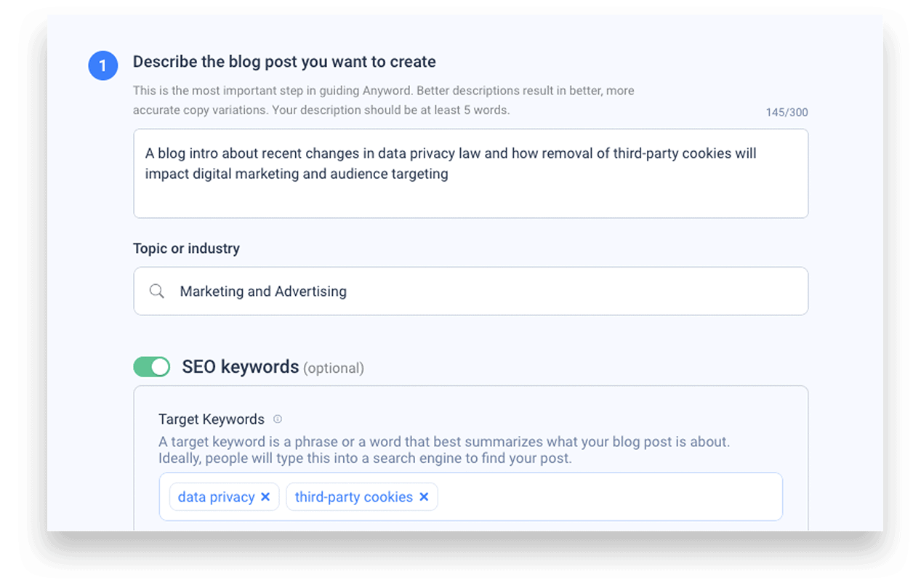This screenshot has width=921, height=588.
Task: Select the "data privacy" keyword chip label
Action: [x=216, y=497]
